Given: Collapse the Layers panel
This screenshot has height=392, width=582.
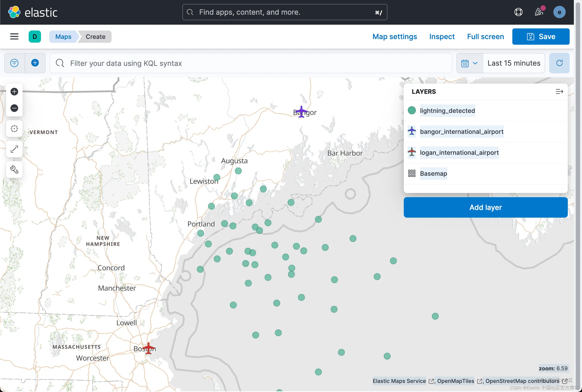Looking at the screenshot, I should click(x=559, y=91).
